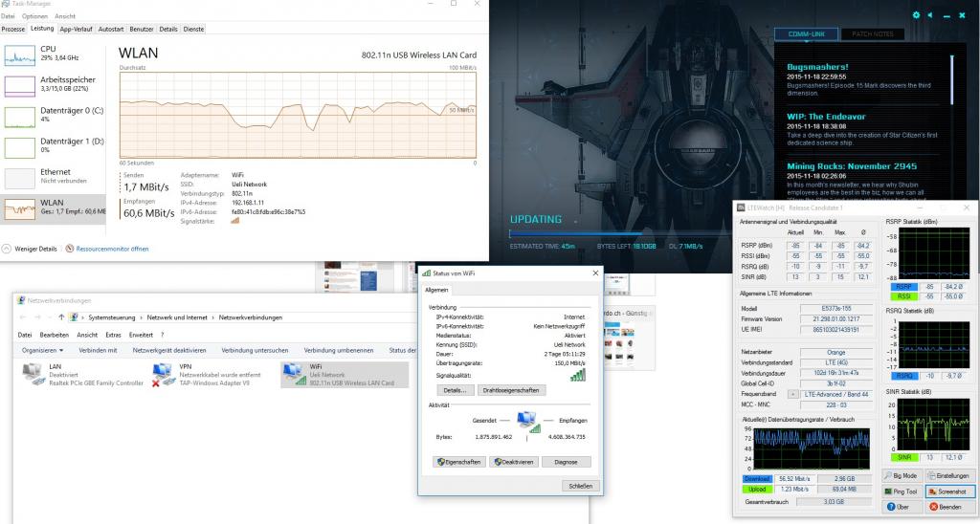Switch to Prozesse tab in Task Manager
Screen dimensions: 980x524
point(13,30)
